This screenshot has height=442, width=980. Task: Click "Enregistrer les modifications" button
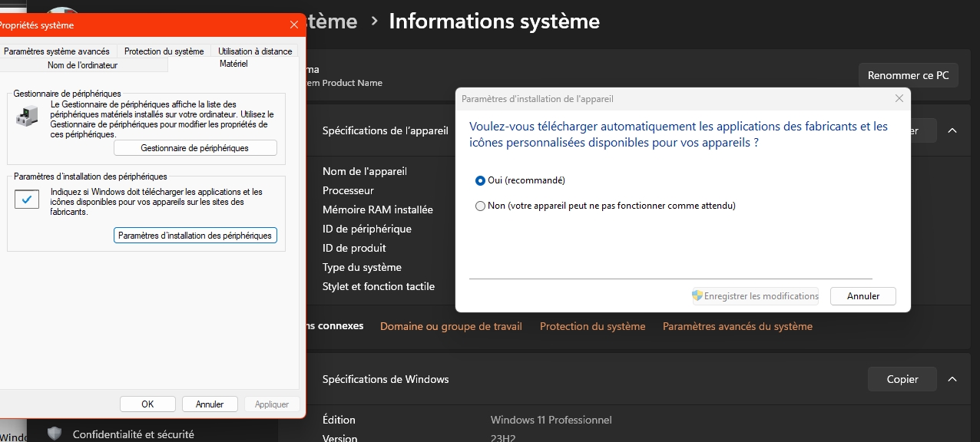point(756,296)
